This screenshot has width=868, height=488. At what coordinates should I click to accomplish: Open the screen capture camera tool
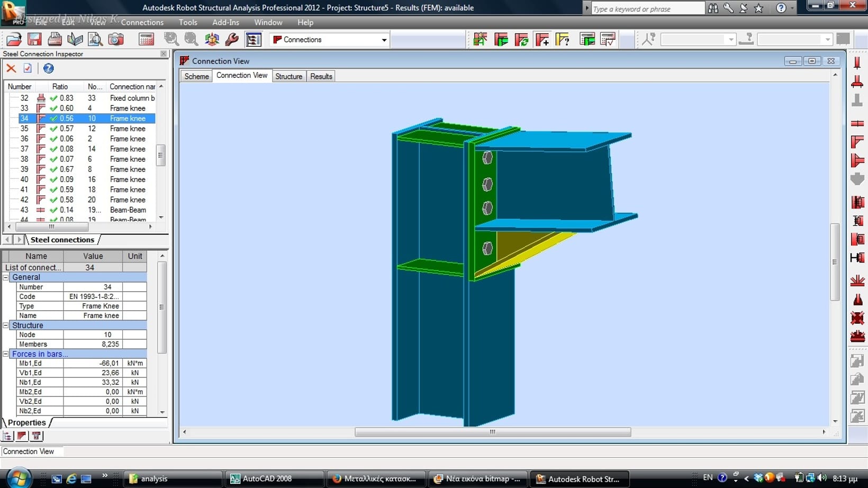pyautogui.click(x=116, y=40)
